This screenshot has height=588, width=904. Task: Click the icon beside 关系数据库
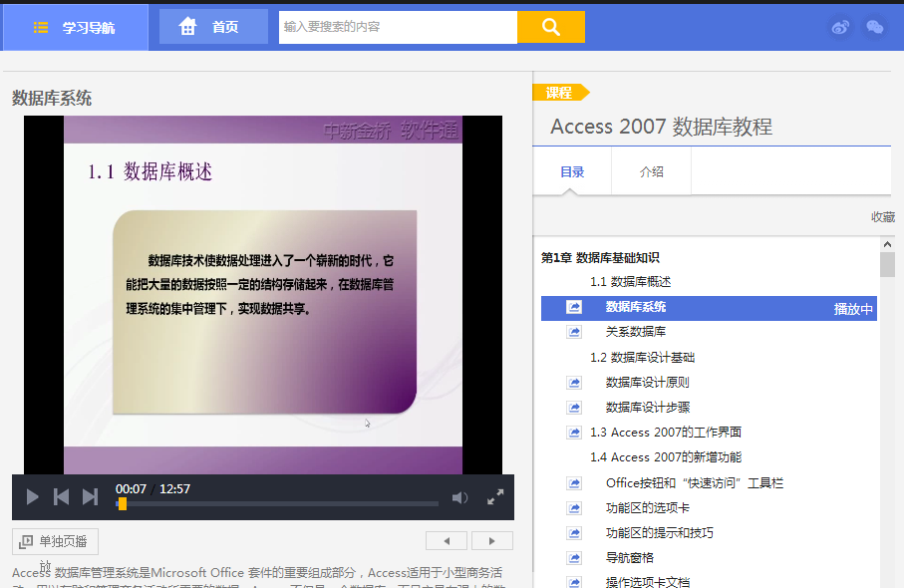[x=574, y=332]
